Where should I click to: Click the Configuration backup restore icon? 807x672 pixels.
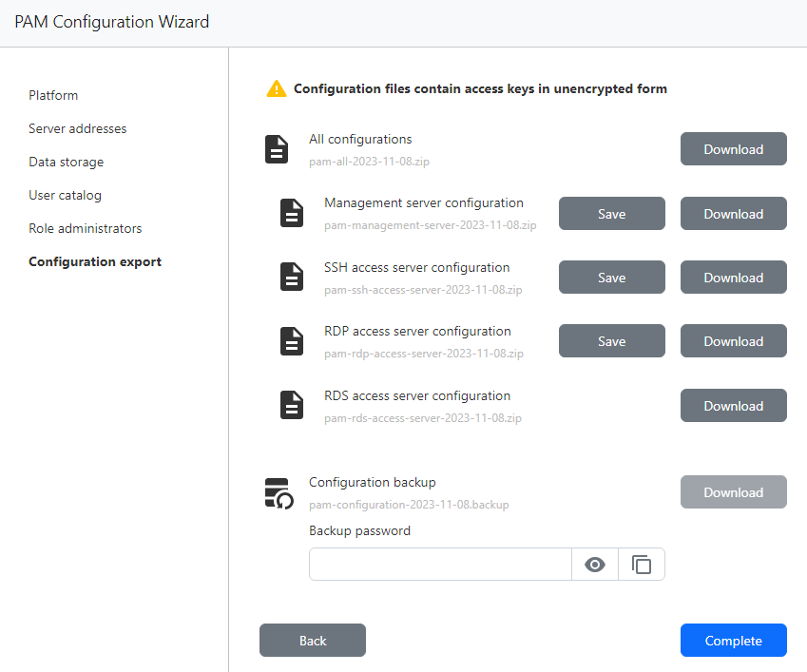click(279, 493)
